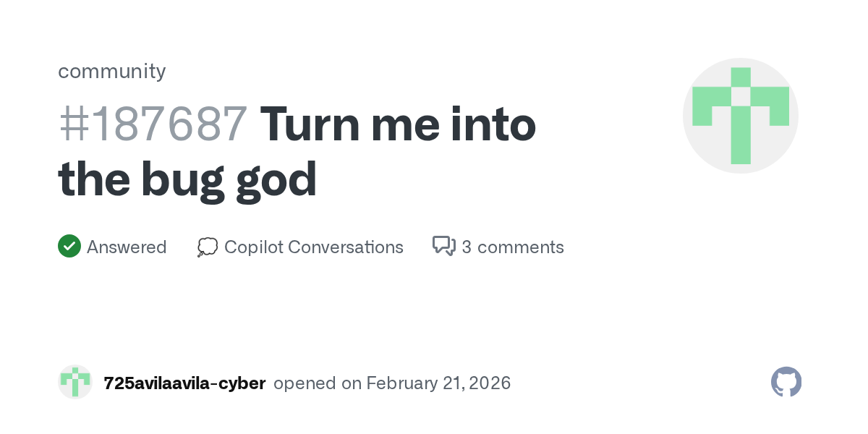Click the '2026' year in the date

490,383
